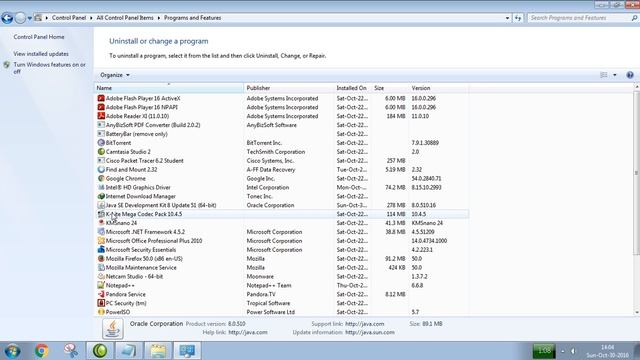Viewport: 640px width, 360px height.
Task: Select the AnyBizSoft PDF Converter icon
Action: (x=101, y=125)
